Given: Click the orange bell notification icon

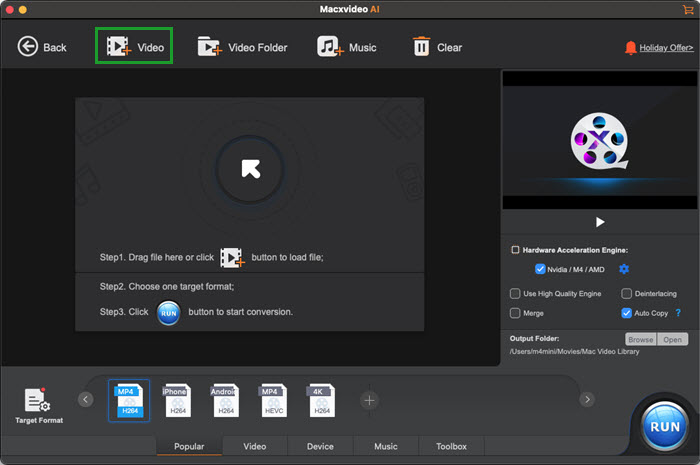Looking at the screenshot, I should point(630,47).
